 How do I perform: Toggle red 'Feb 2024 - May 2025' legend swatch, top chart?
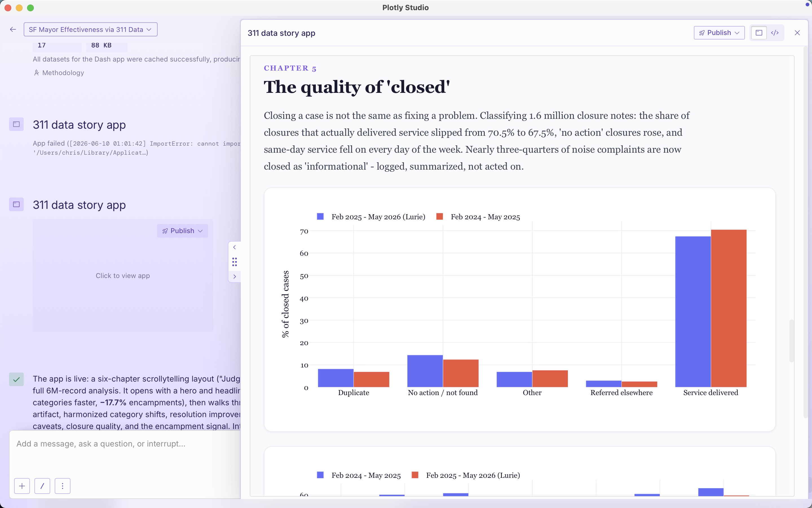(x=440, y=217)
